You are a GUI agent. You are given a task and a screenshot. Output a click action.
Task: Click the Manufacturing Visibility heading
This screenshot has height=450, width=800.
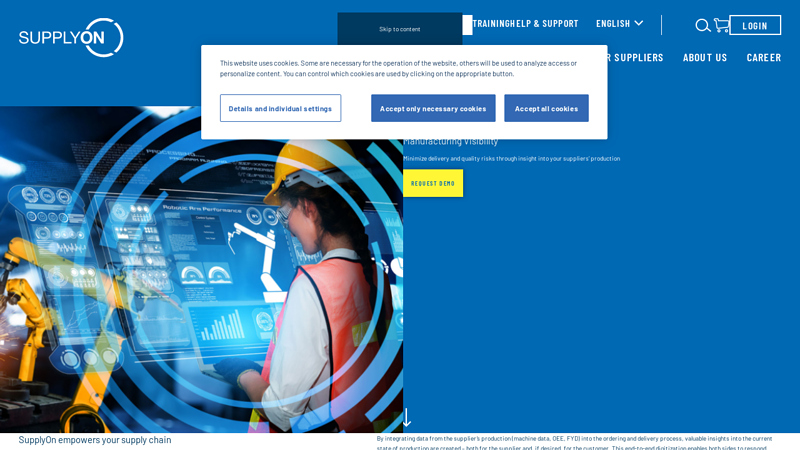[451, 142]
